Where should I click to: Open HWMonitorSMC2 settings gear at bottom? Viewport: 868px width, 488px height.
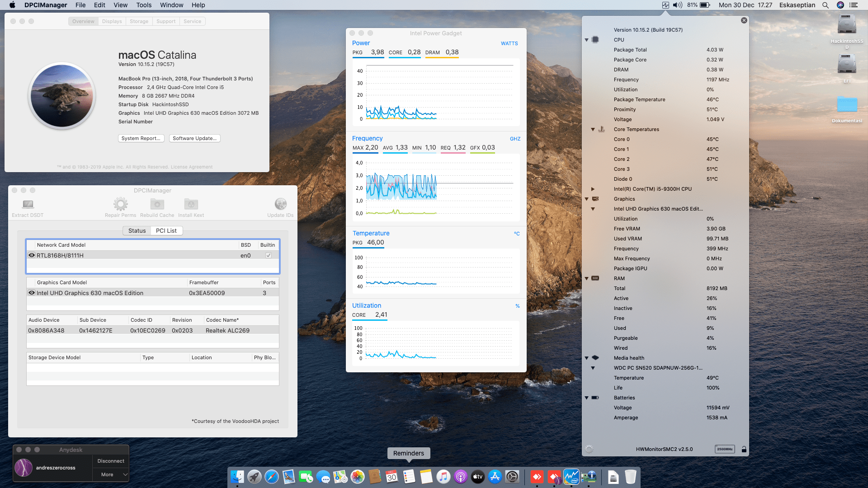(589, 449)
